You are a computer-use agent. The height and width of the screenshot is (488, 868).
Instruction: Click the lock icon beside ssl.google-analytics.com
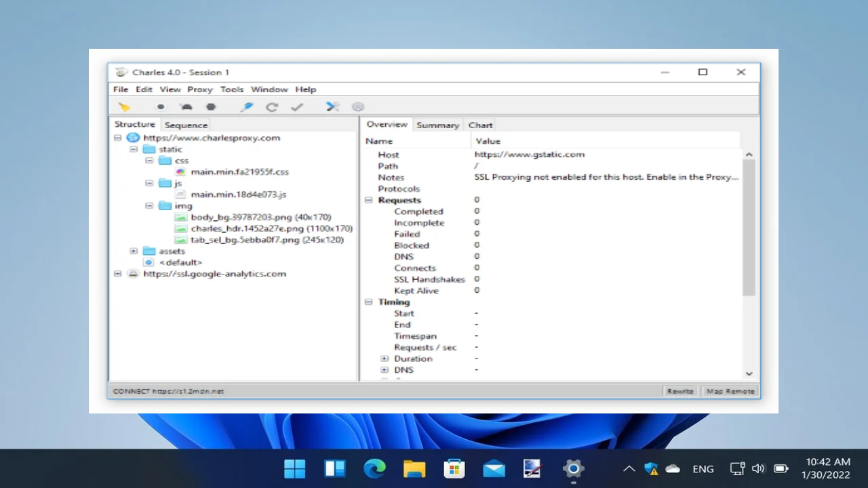[x=133, y=274]
